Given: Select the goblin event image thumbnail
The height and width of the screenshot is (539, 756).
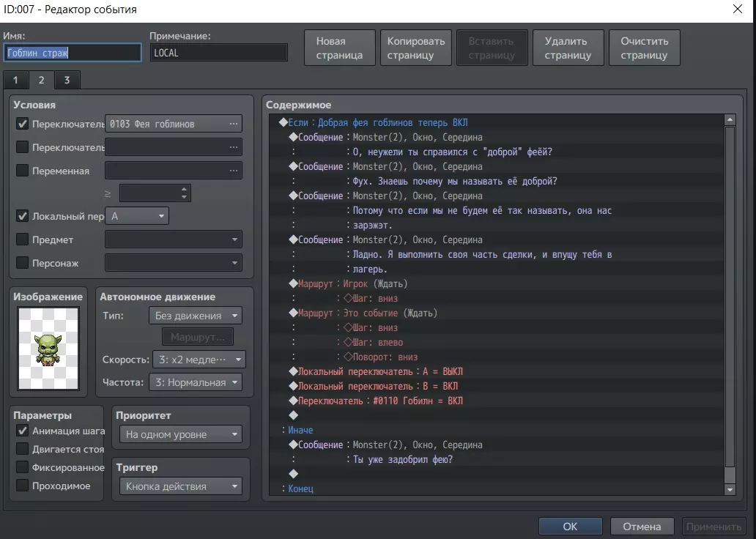Looking at the screenshot, I should click(48, 349).
